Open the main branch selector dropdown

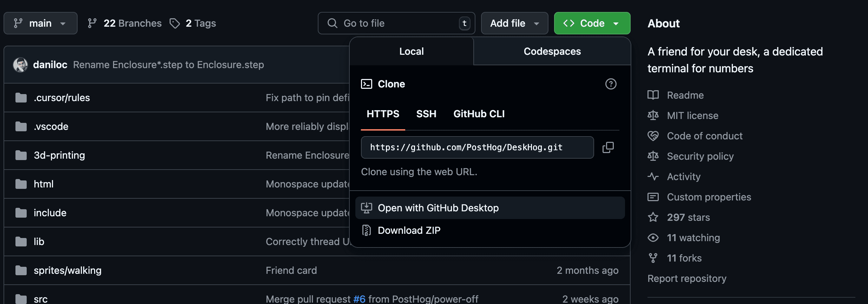40,23
